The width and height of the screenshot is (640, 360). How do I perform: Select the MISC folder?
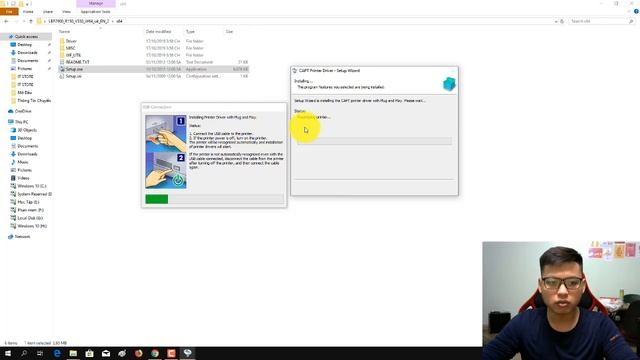coord(70,48)
